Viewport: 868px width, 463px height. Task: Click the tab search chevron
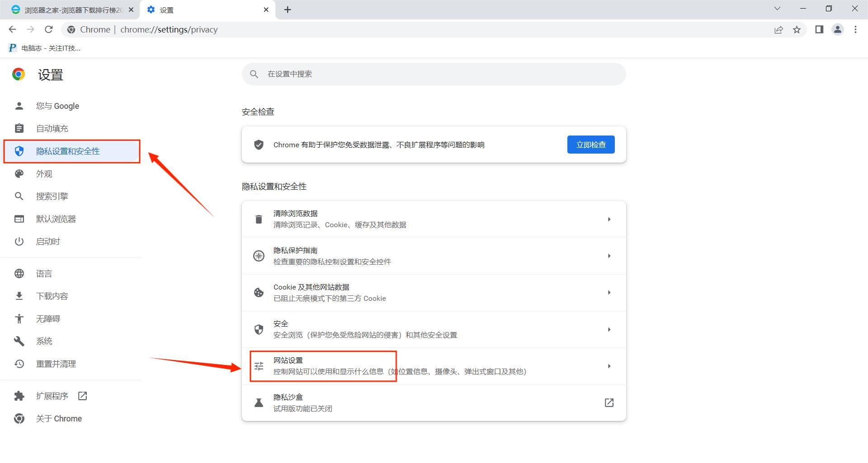[x=777, y=9]
